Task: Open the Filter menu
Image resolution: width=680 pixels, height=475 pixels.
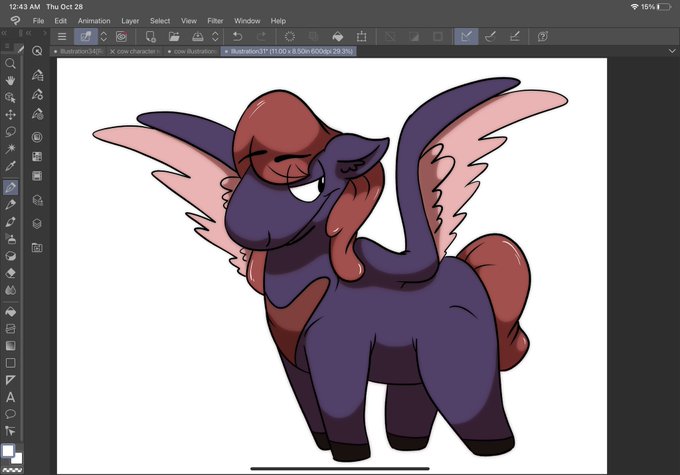Action: pos(215,21)
